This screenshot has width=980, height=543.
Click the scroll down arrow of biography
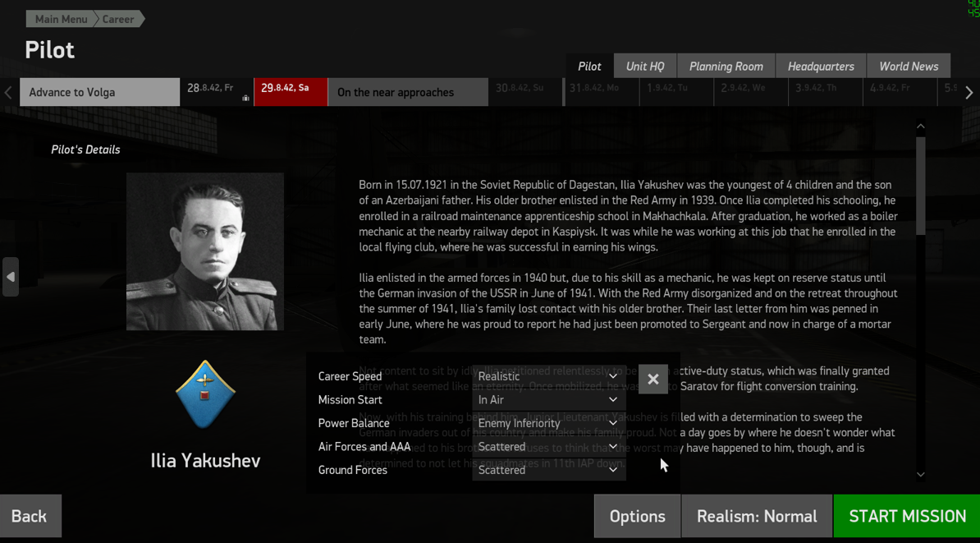click(921, 474)
